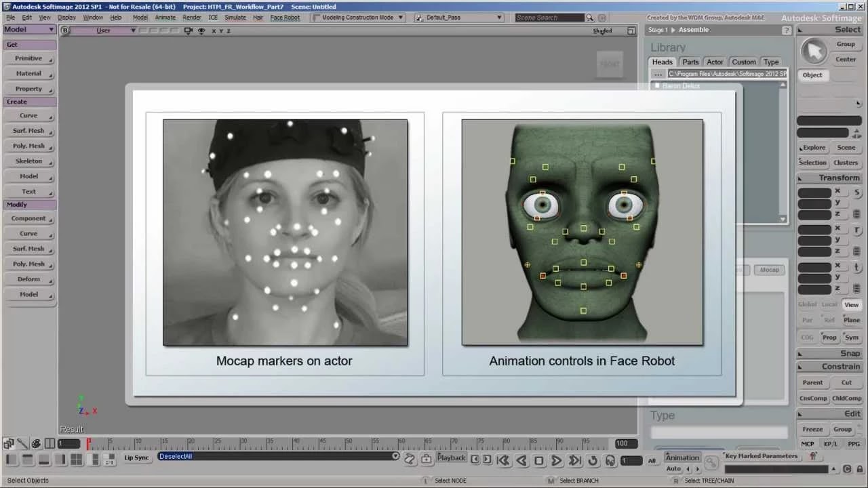Click the circled C icon by lock
This screenshot has width=868, height=488.
(x=848, y=469)
